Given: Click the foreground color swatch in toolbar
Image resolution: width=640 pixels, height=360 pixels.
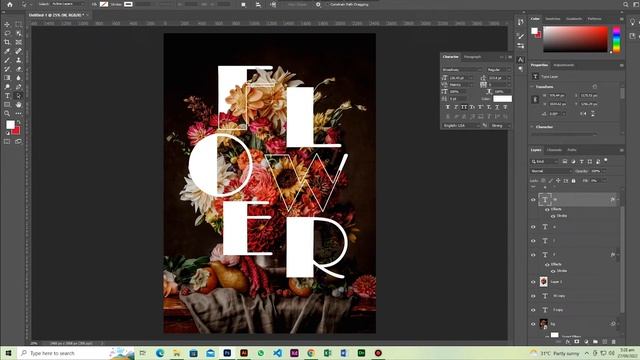Looking at the screenshot, I should pyautogui.click(x=10, y=124).
